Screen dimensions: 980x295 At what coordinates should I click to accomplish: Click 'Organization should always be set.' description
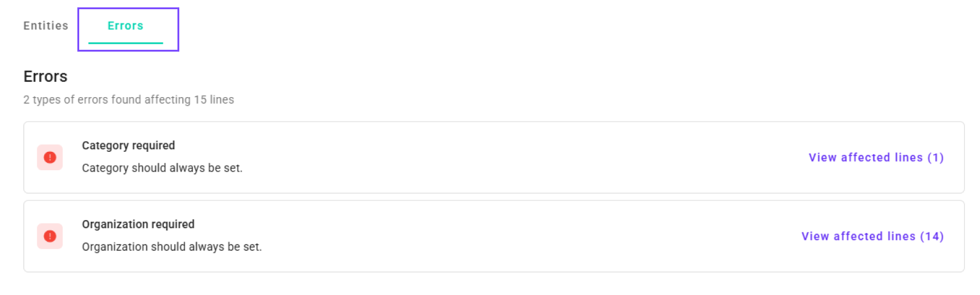[x=172, y=246]
